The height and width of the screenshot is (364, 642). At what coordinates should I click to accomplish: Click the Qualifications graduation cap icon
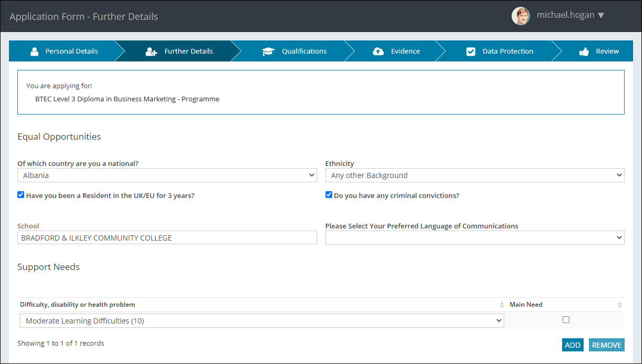pos(268,51)
